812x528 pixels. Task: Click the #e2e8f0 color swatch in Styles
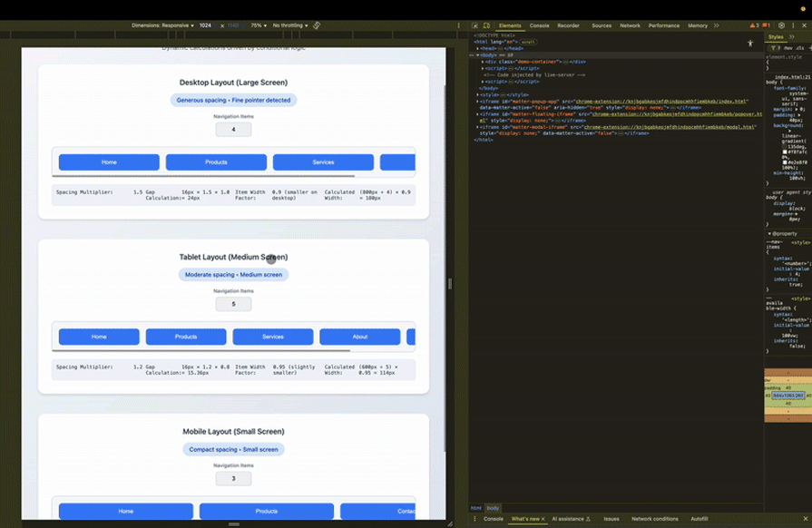(x=785, y=162)
